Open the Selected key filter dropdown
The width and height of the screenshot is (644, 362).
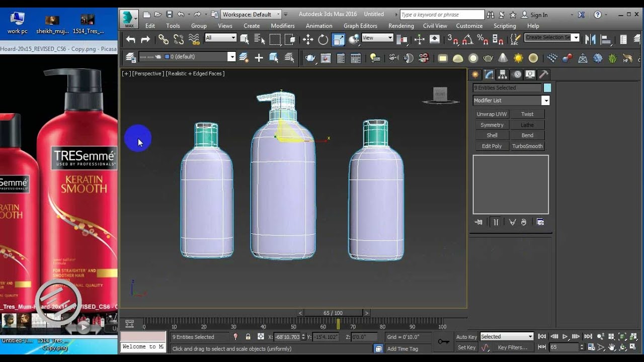tap(507, 336)
